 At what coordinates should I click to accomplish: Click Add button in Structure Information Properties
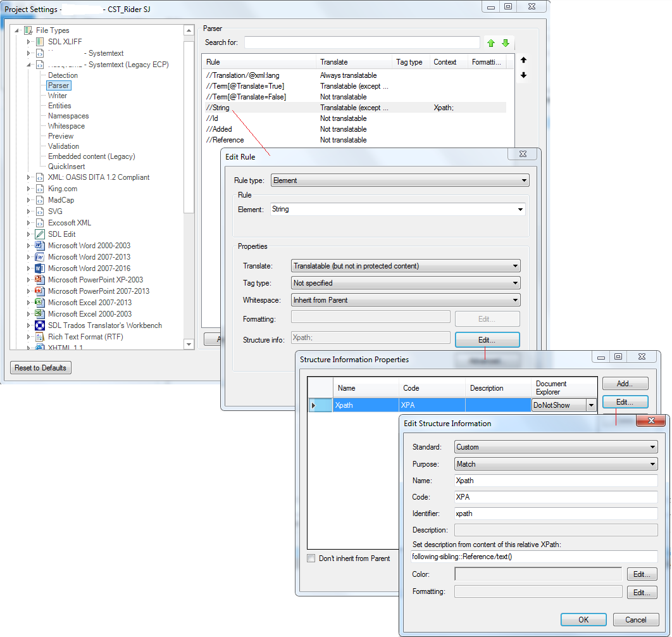[x=625, y=384]
